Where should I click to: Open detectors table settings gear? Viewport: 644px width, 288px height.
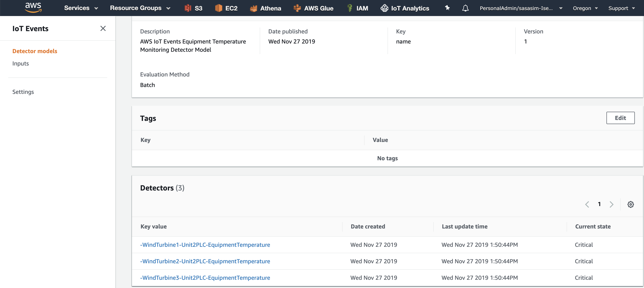[630, 204]
